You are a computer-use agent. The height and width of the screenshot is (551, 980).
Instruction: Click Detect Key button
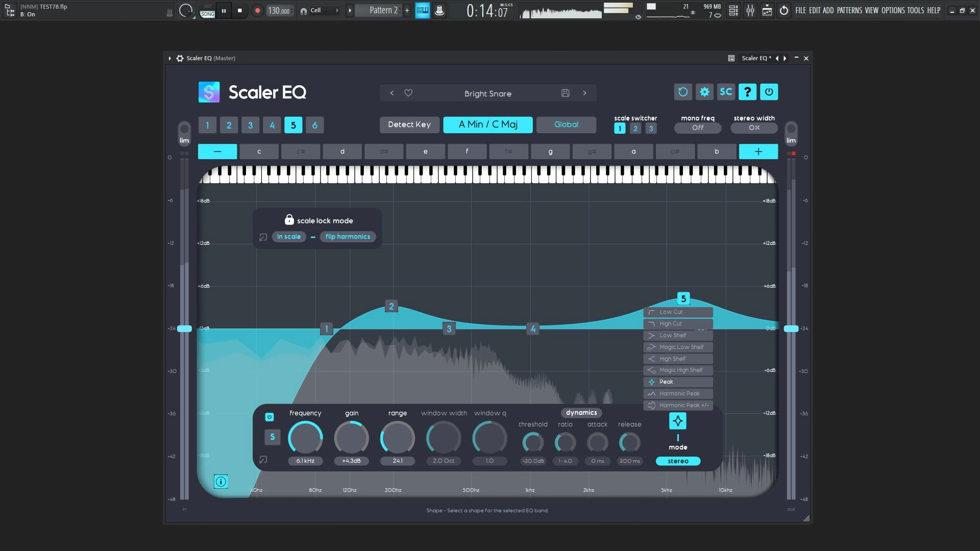pyautogui.click(x=409, y=124)
